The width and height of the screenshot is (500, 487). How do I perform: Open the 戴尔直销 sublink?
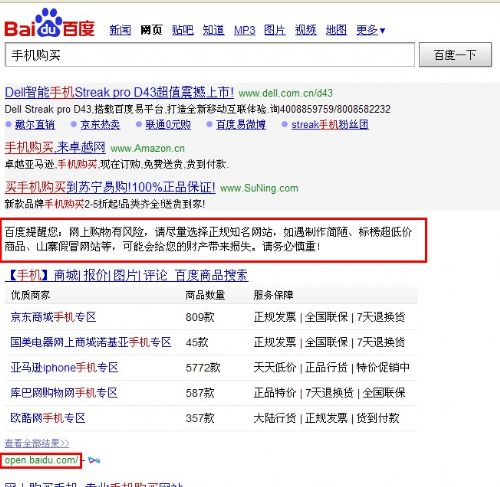click(35, 125)
